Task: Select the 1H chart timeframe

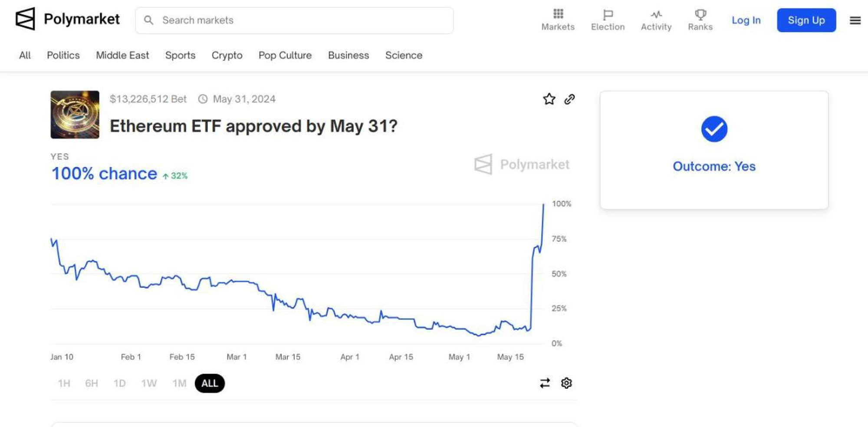Action: point(64,383)
